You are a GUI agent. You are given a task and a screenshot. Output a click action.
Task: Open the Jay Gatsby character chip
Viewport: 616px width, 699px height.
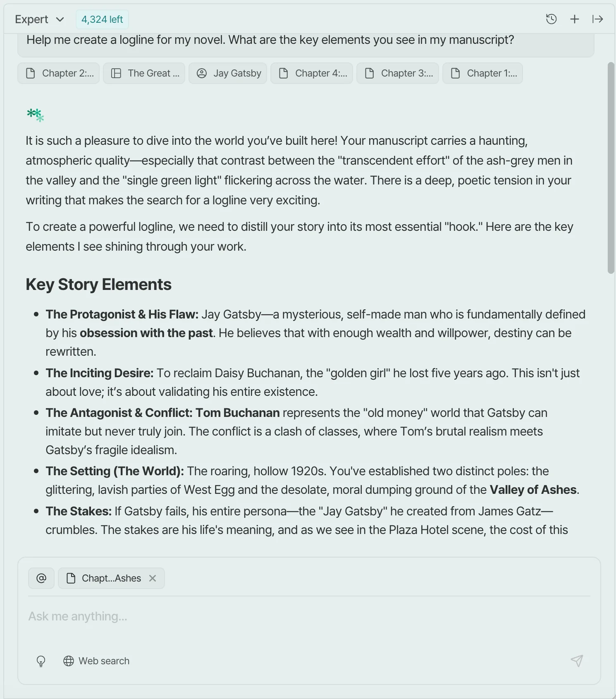tap(228, 73)
